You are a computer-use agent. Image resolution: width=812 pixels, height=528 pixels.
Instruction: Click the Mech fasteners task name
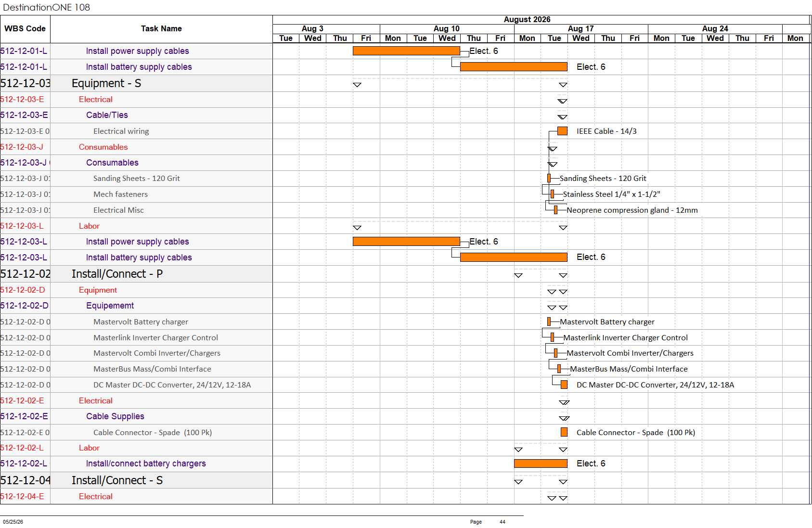pyautogui.click(x=120, y=194)
